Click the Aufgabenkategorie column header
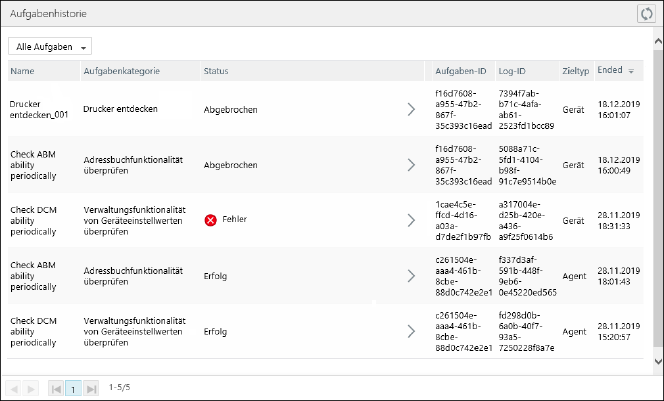This screenshot has height=401, width=664. [x=122, y=71]
